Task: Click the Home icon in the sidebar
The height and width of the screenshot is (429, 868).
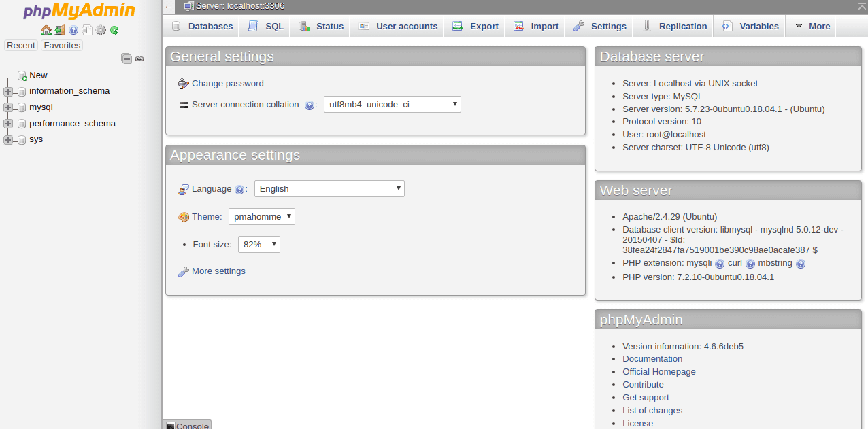Action: (46, 30)
